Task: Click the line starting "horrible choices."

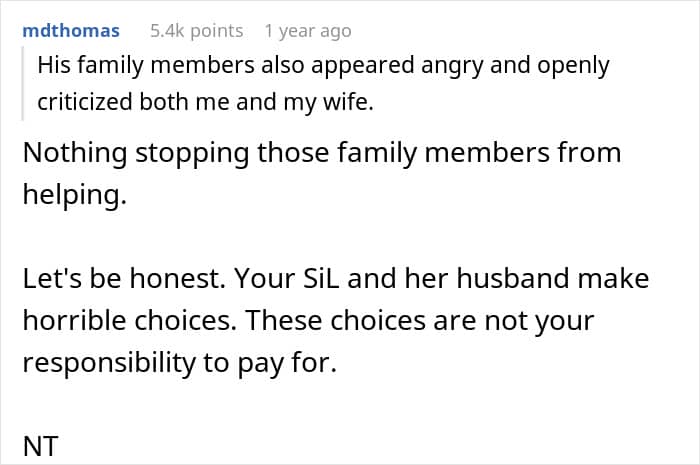Action: [308, 320]
